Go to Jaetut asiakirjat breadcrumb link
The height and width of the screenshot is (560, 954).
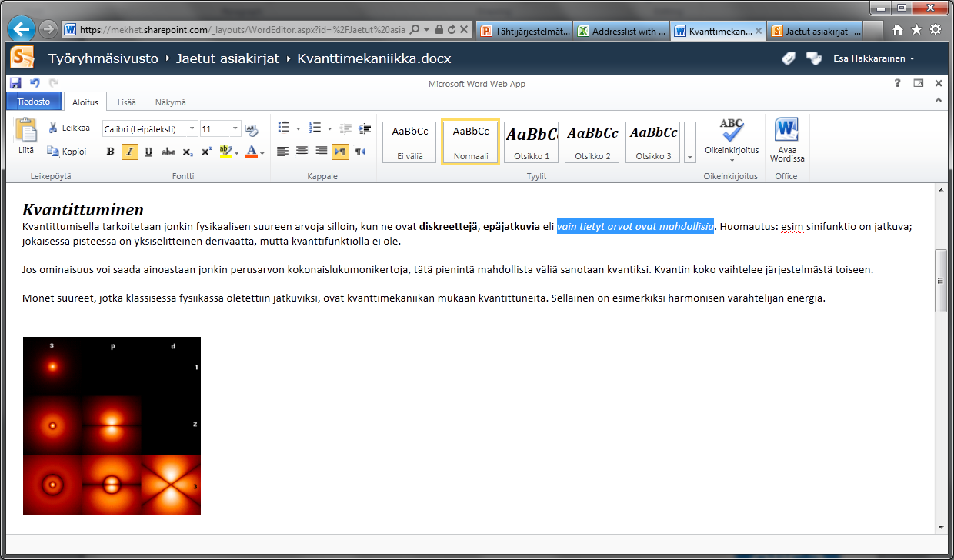(228, 58)
